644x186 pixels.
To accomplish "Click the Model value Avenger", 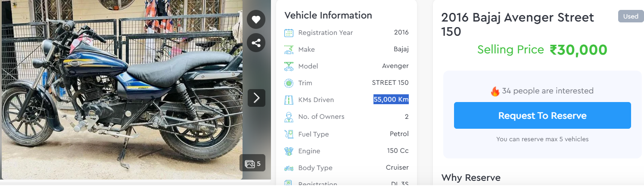I will click(x=395, y=66).
